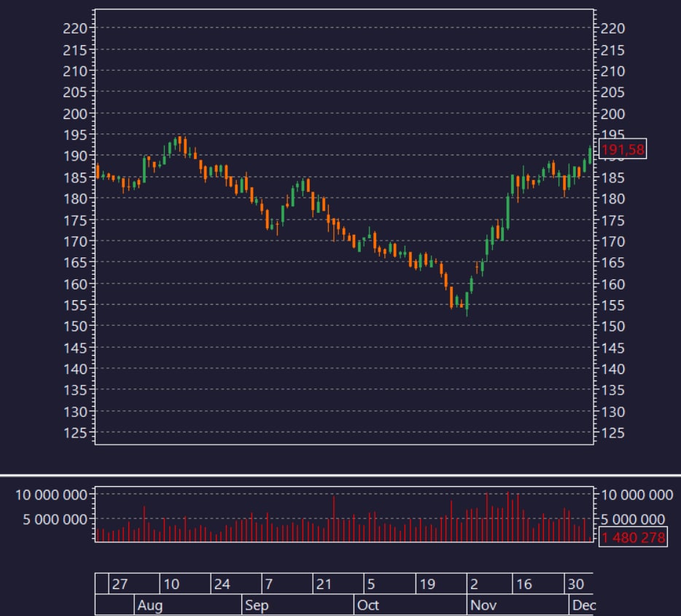Screen dimensions: 681x616
Task: Click 215 on the left price axis
Action: pos(75,50)
